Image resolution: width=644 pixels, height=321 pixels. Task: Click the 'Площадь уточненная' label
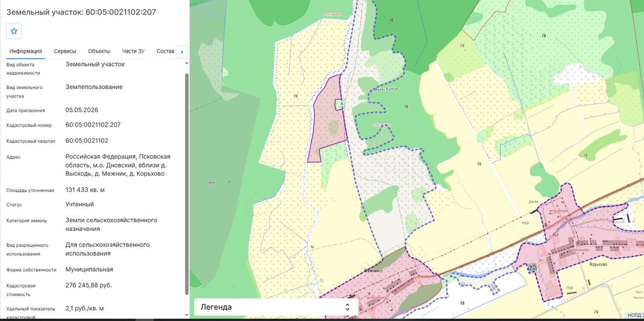31,191
